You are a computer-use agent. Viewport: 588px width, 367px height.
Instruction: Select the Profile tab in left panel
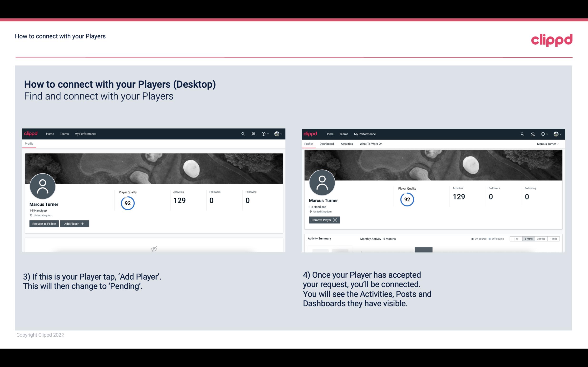point(29,144)
